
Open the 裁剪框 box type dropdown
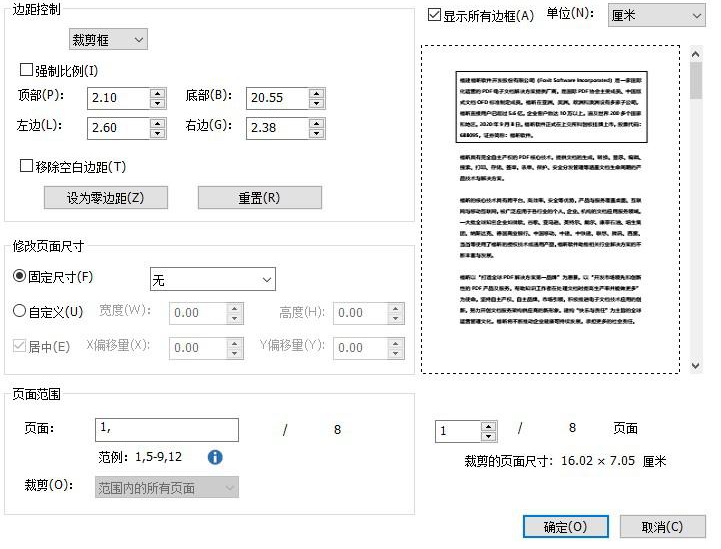108,40
